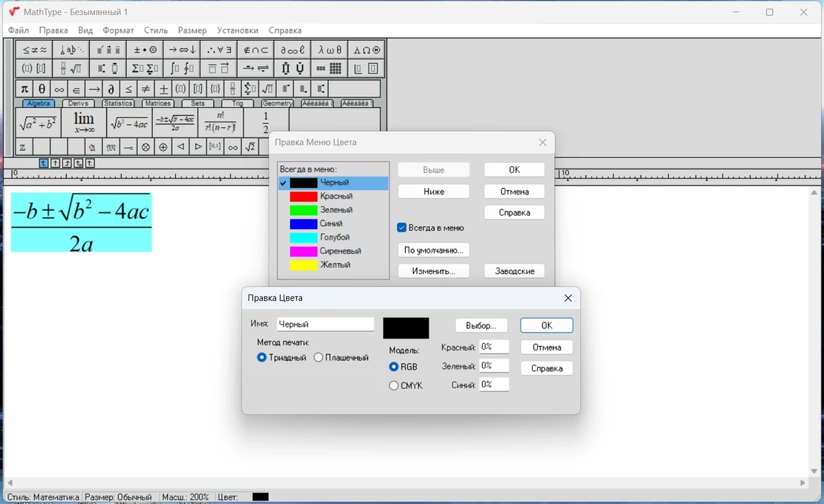824x504 pixels.
Task: Switch to the Statistics tab
Action: 118,103
